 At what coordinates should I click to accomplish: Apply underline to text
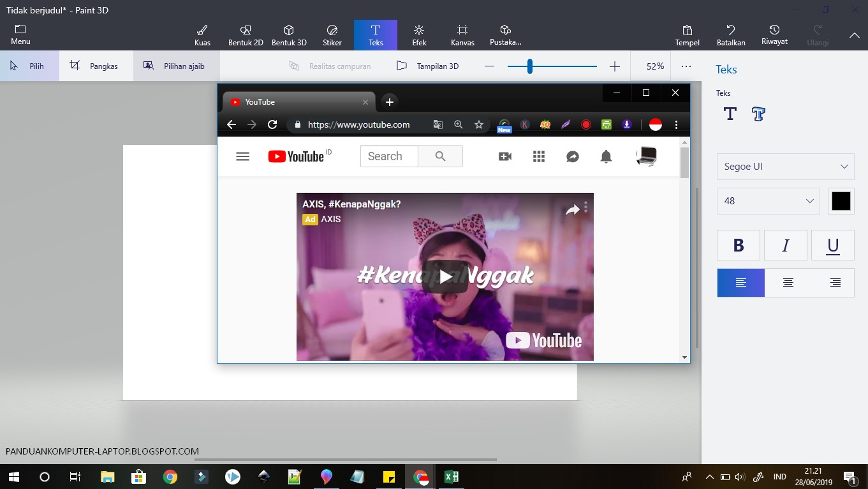832,244
